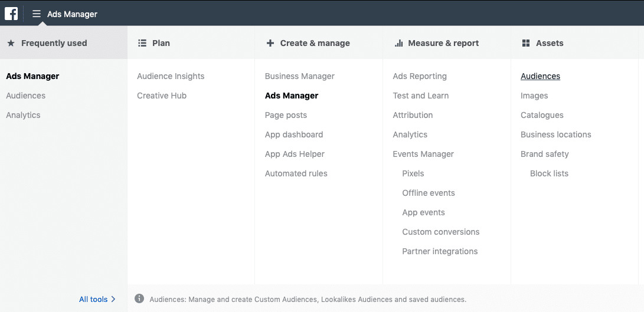Open Business locations
Image resolution: width=644 pixels, height=312 pixels.
click(555, 134)
